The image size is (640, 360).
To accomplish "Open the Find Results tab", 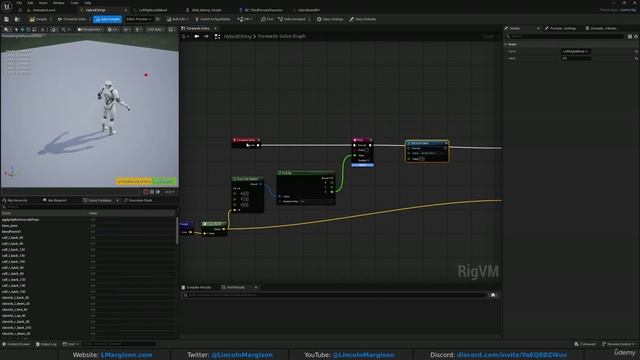I will pyautogui.click(x=234, y=287).
